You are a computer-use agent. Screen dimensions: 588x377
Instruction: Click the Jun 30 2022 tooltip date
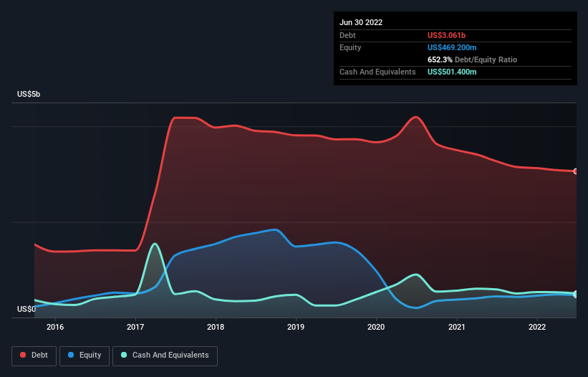[x=361, y=22]
